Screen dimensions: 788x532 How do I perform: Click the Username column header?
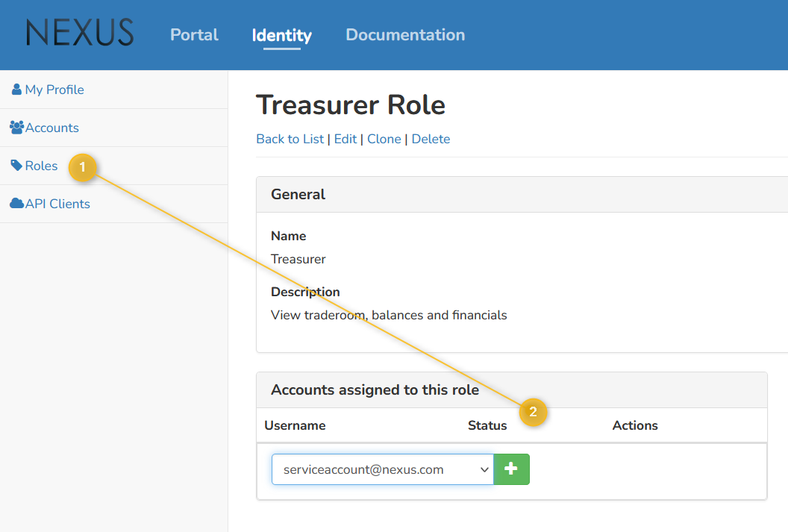[x=295, y=425]
